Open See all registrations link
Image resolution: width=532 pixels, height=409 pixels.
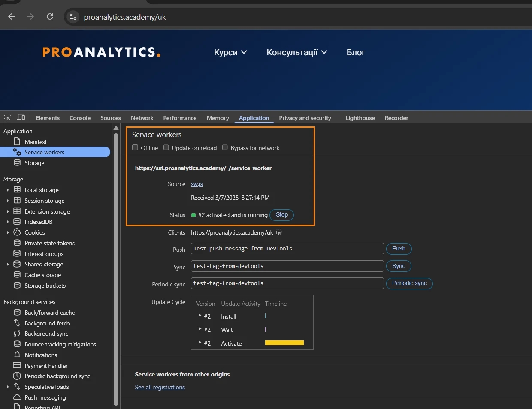click(x=160, y=387)
